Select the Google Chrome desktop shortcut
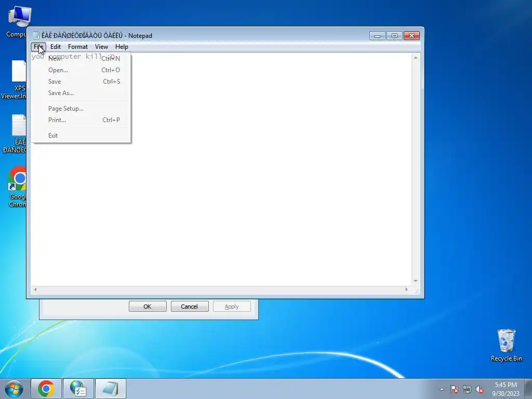This screenshot has height=399, width=532. point(17,187)
